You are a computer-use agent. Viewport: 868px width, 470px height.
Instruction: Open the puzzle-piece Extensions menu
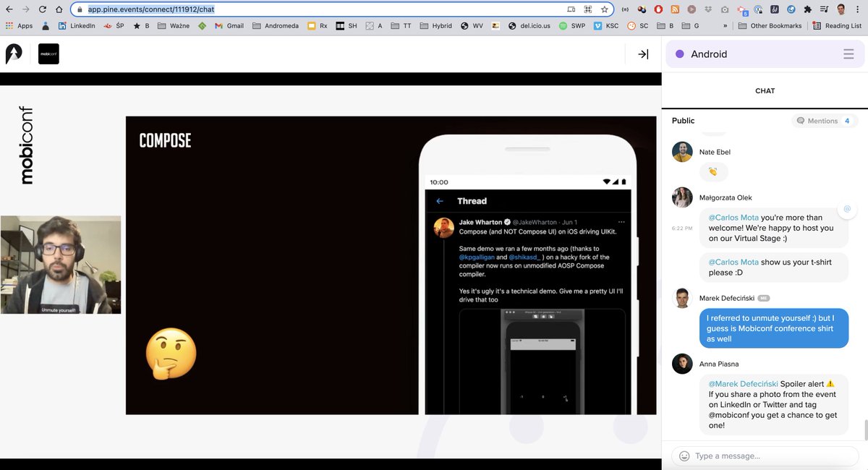(x=808, y=9)
